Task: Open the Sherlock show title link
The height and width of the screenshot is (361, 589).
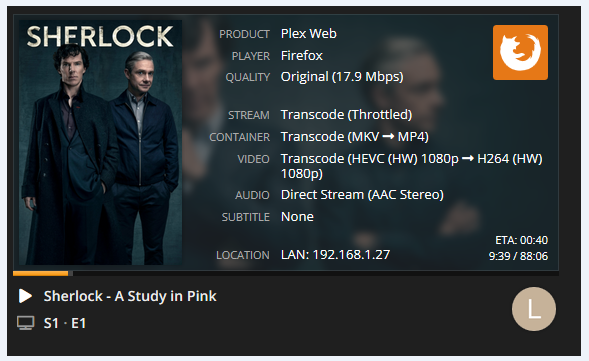Action: click(73, 296)
